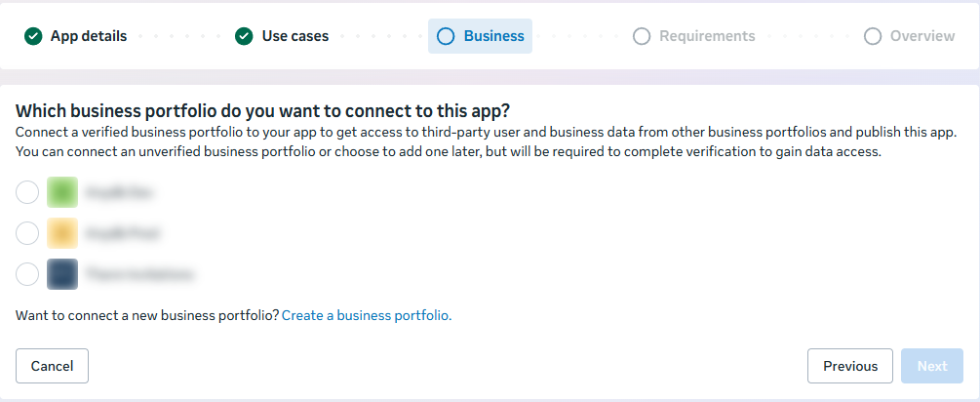This screenshot has width=980, height=402.
Task: Select radio button beside the green portfolio icon
Action: tap(27, 192)
